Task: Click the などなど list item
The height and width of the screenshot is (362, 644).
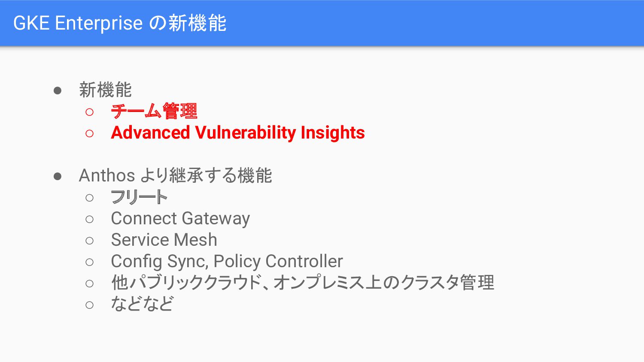Action: tap(142, 304)
